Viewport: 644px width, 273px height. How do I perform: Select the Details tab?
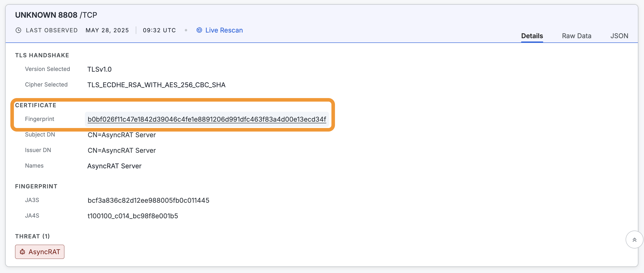532,36
